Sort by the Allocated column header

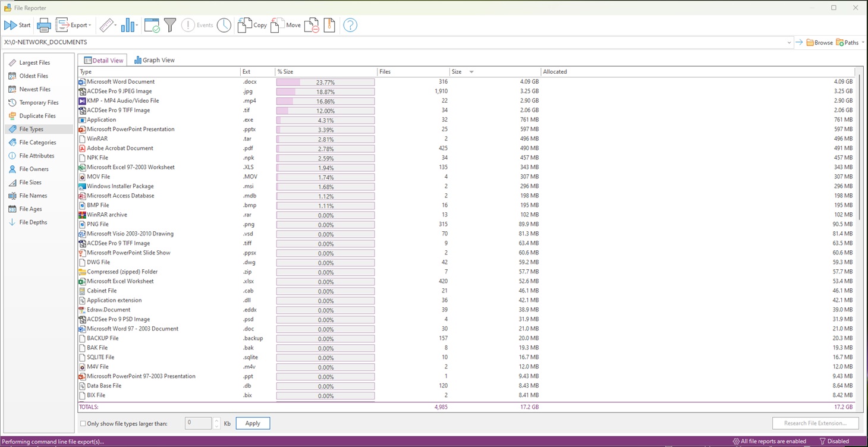click(x=697, y=71)
